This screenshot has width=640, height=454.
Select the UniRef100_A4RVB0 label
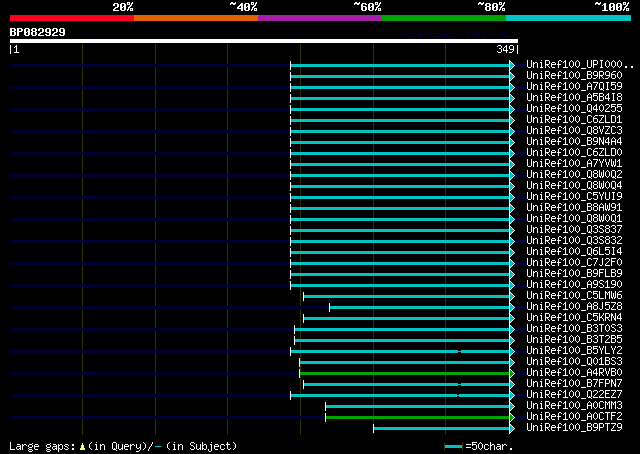[574, 373]
